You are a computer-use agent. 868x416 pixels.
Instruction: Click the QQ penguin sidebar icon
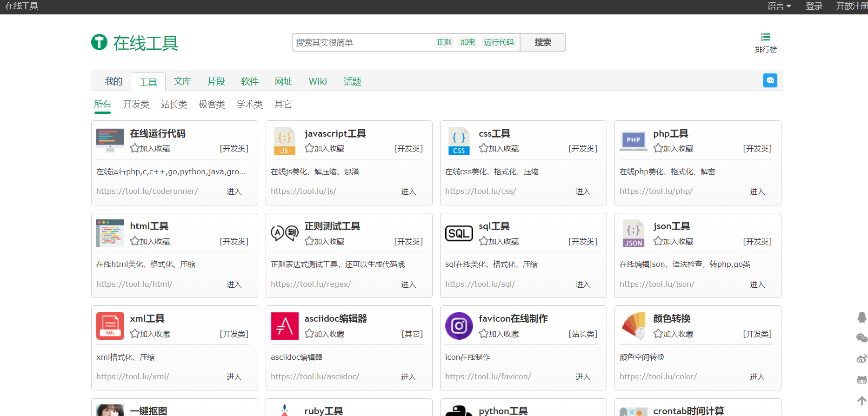(862, 317)
